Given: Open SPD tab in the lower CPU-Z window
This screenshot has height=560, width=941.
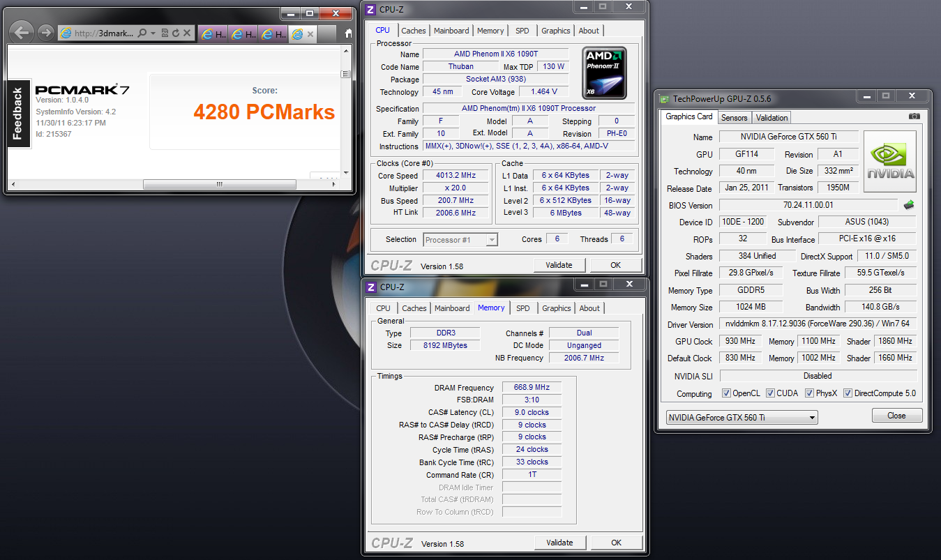Looking at the screenshot, I should pyautogui.click(x=522, y=308).
